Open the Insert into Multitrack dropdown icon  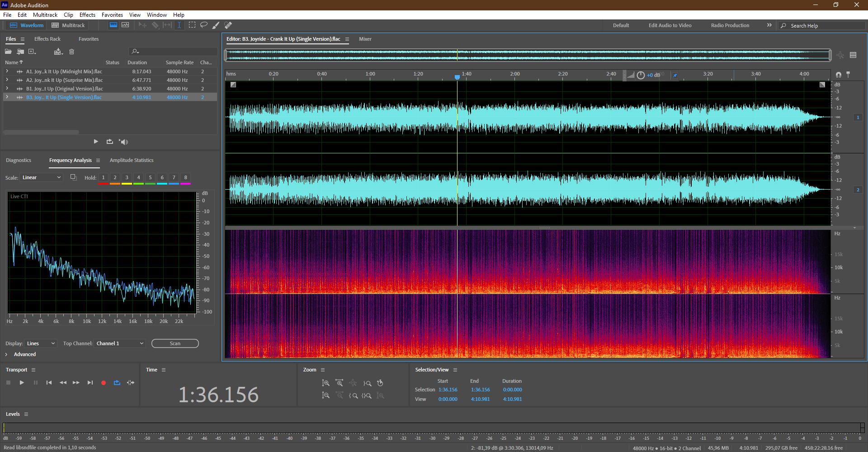point(58,52)
